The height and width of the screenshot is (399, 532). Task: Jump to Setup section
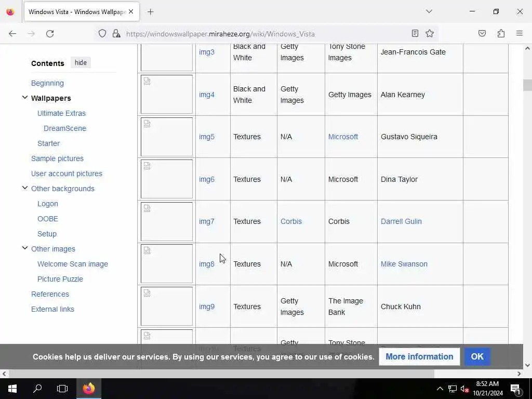tap(47, 234)
